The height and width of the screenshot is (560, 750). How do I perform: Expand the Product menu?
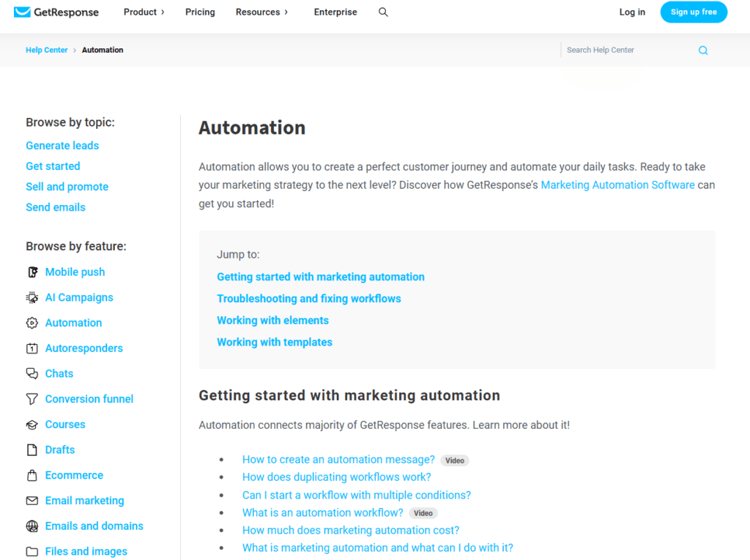pyautogui.click(x=144, y=12)
